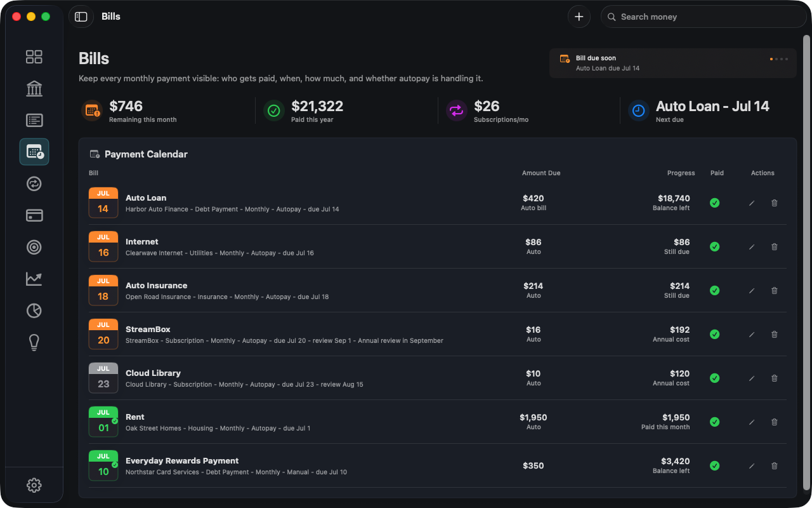Image resolution: width=812 pixels, height=508 pixels.
Task: Click the Auto Loan bill name
Action: coord(146,198)
